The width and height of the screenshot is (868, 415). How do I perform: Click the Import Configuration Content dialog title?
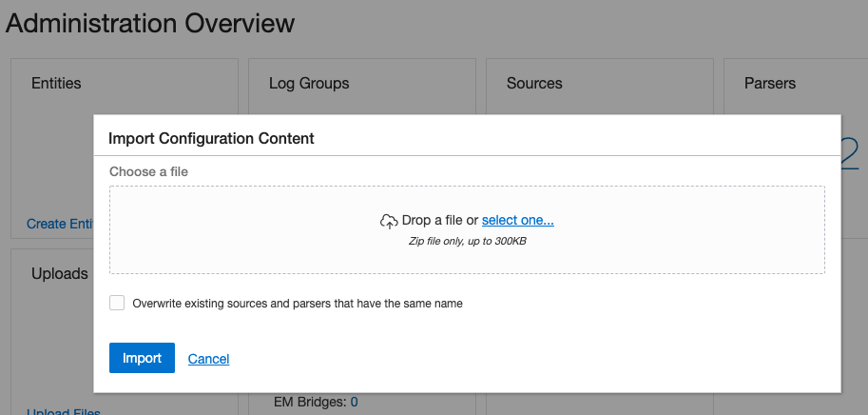point(211,138)
